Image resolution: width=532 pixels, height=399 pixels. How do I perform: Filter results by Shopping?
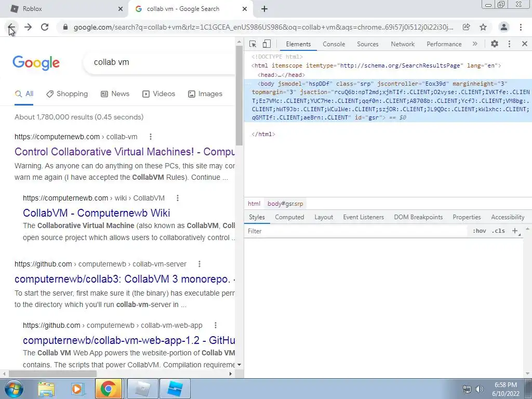coord(67,94)
